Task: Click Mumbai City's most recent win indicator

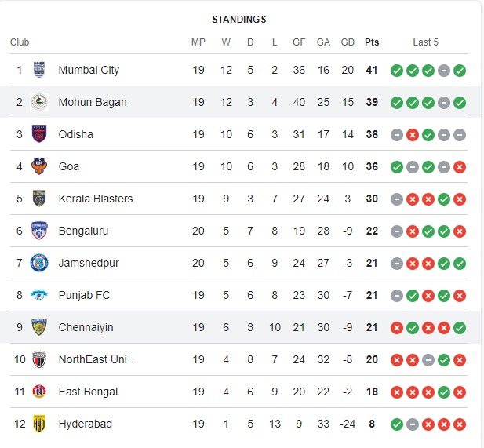Action: 460,71
